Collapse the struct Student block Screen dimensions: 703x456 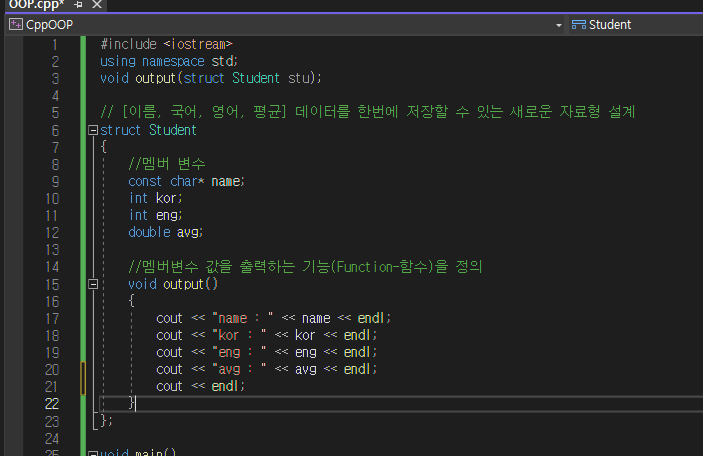(93, 130)
